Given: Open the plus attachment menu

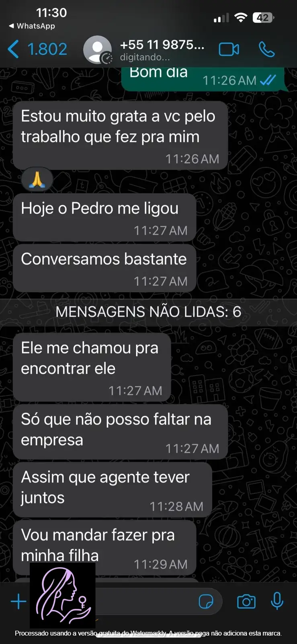Looking at the screenshot, I should coord(18,602).
